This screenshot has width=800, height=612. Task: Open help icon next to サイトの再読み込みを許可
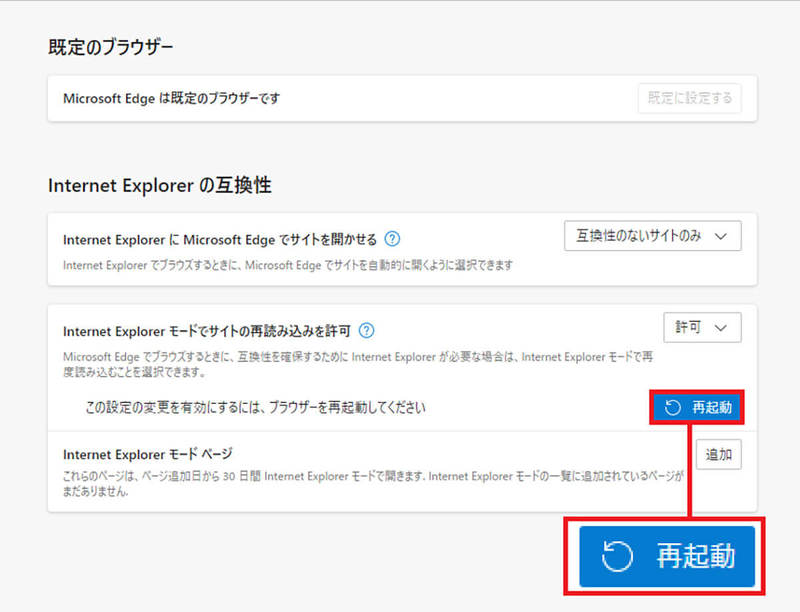coord(366,330)
